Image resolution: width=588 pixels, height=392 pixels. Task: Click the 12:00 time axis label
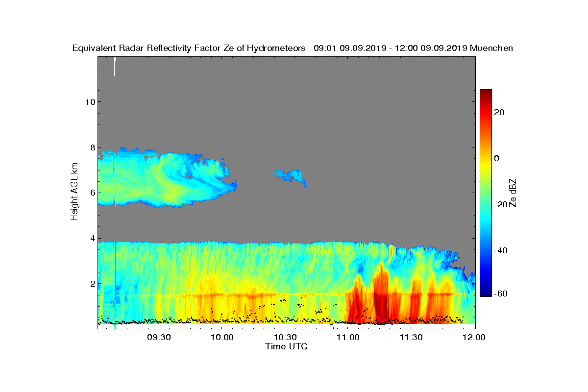474,338
